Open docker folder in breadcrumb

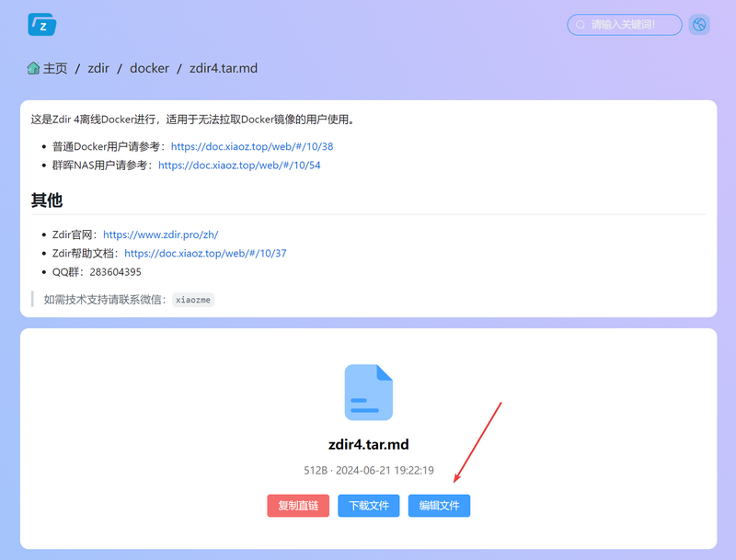(x=149, y=68)
